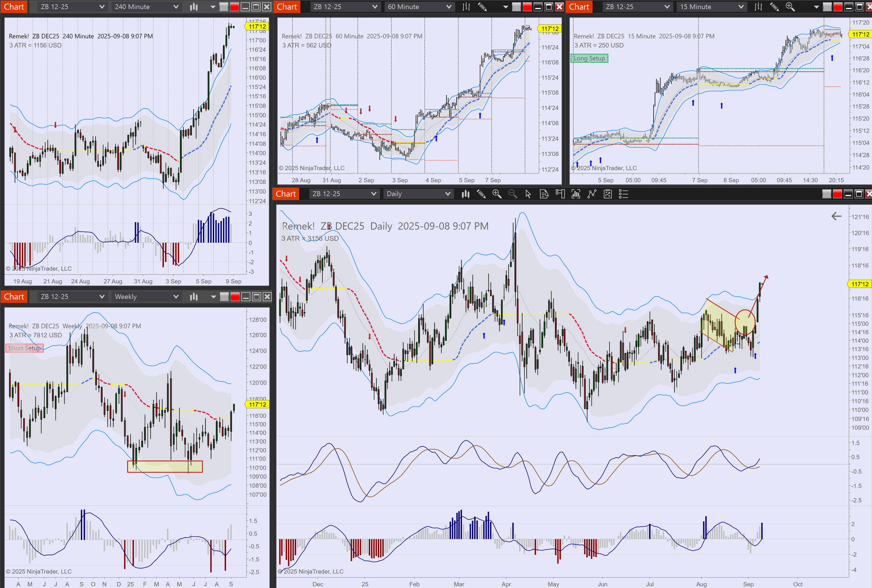
Task: Toggle the Long Setup label on 15 Minute chart
Action: (589, 58)
